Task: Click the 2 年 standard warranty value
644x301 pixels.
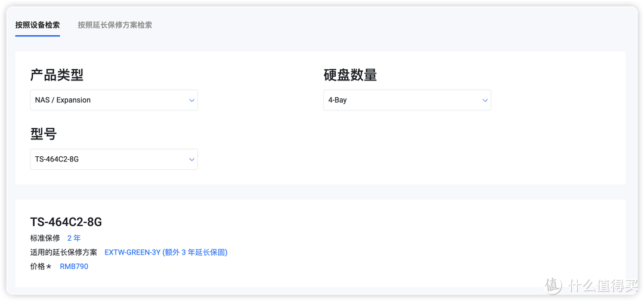Action: click(x=74, y=238)
